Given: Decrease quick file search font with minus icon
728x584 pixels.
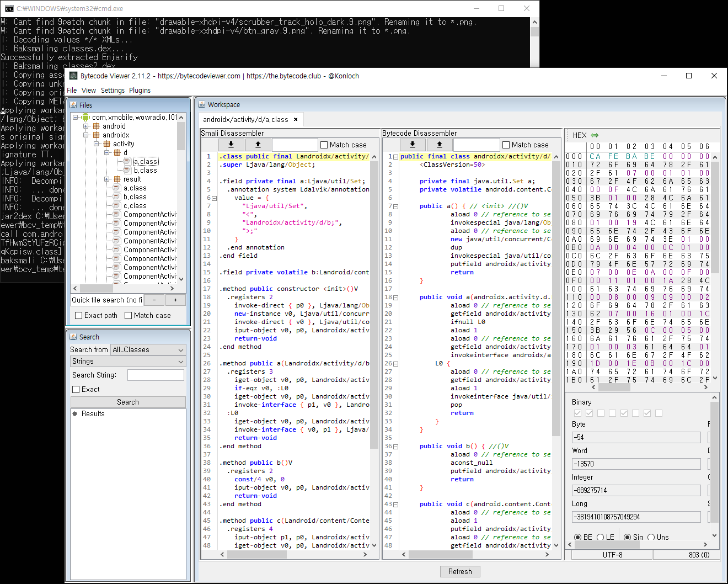Looking at the screenshot, I should (154, 300).
